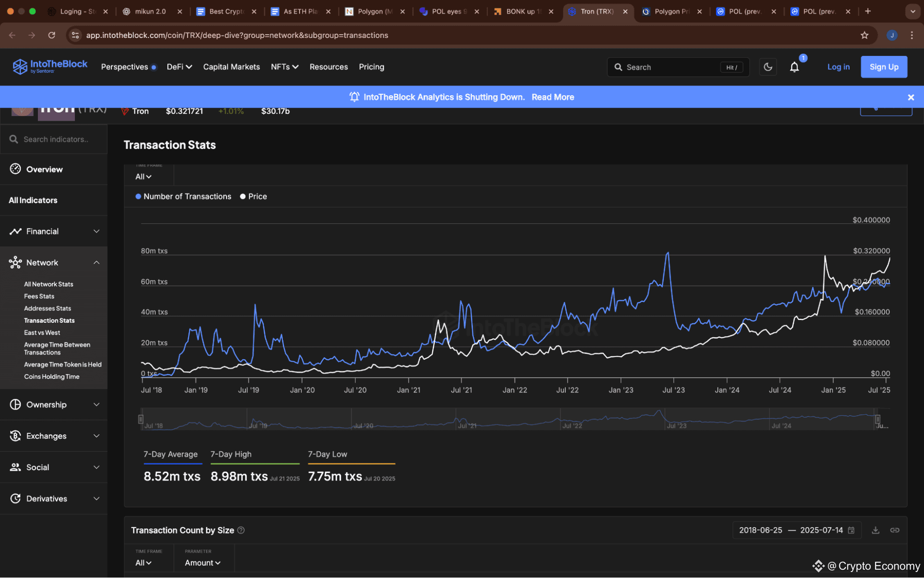Open Chrome profile J avatar
The width and height of the screenshot is (924, 578).
coord(892,35)
